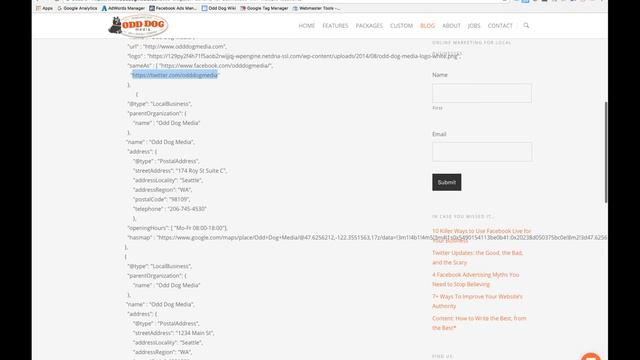Open the FEATURES menu item
Image resolution: width=640 pixels, height=360 pixels.
pos(335,26)
